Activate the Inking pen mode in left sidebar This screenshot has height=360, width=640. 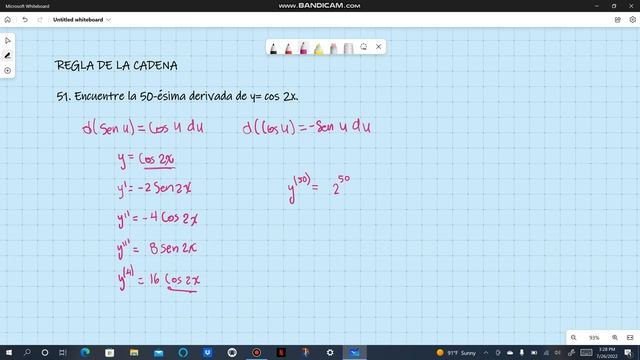(7, 56)
